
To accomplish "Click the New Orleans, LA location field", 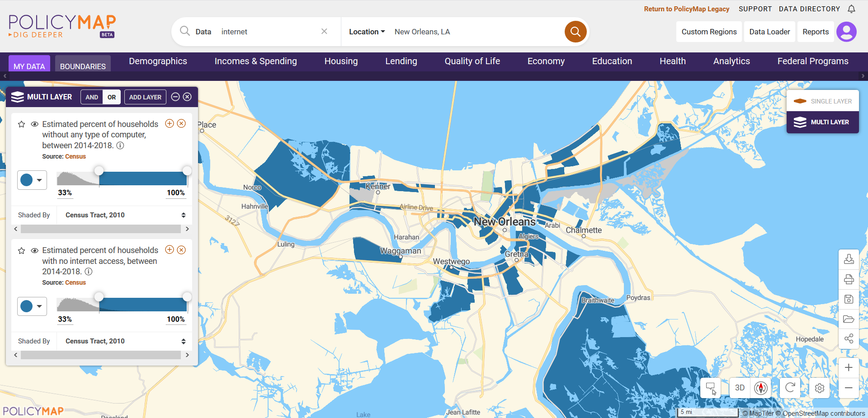I will [x=475, y=32].
